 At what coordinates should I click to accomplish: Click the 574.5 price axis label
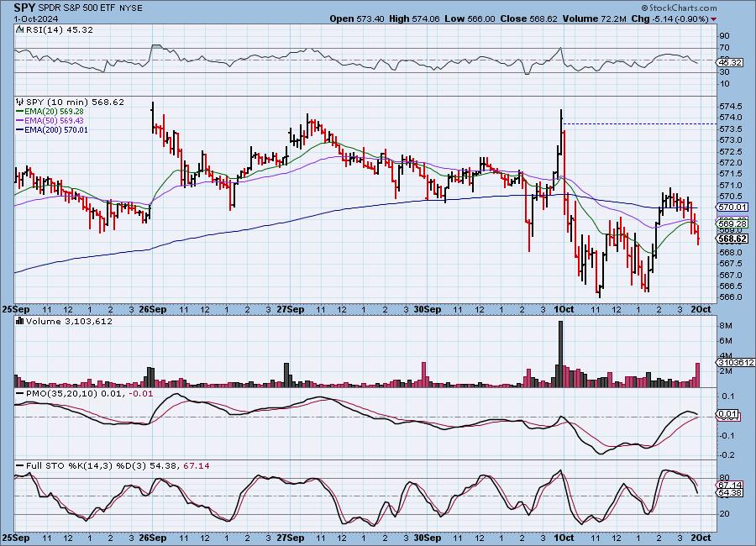(730, 106)
